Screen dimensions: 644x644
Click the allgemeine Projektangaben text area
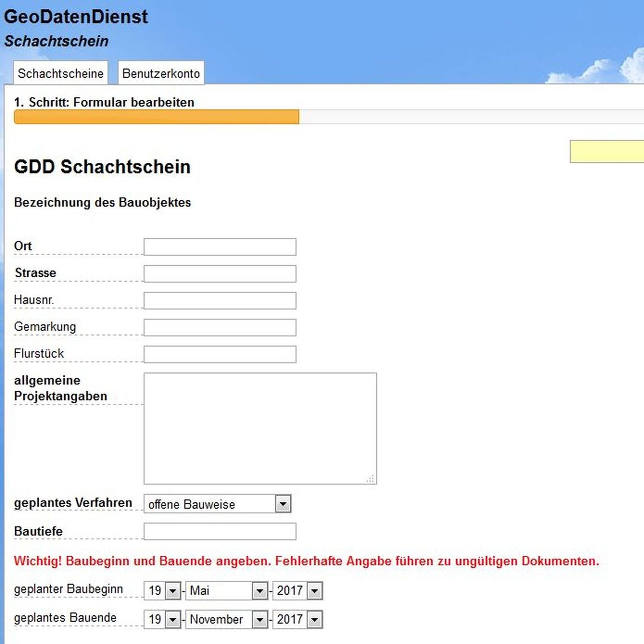(x=260, y=428)
